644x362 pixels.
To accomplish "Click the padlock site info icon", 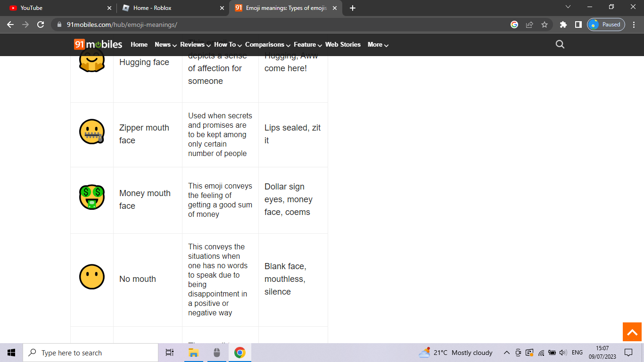I will click(x=59, y=25).
